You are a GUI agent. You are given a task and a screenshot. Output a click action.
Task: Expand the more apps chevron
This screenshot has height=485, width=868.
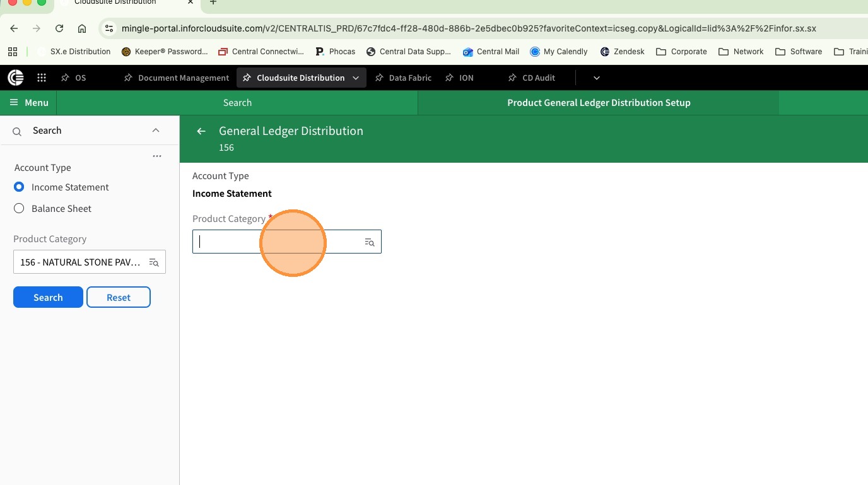(596, 78)
